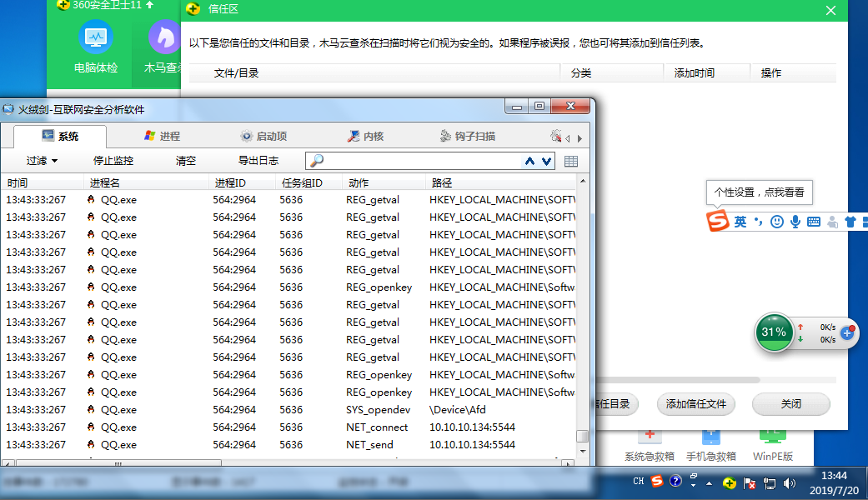Open the skin shirt icon on Sogou toolbar

tap(850, 222)
